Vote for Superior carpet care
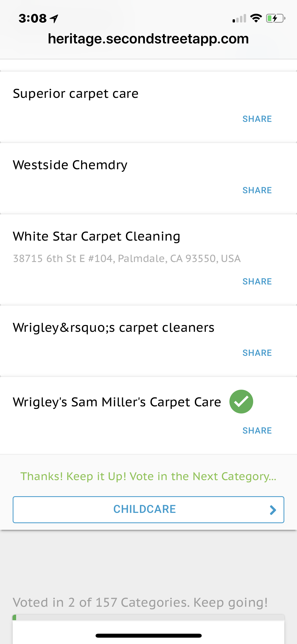This screenshot has width=297, height=644. (76, 94)
